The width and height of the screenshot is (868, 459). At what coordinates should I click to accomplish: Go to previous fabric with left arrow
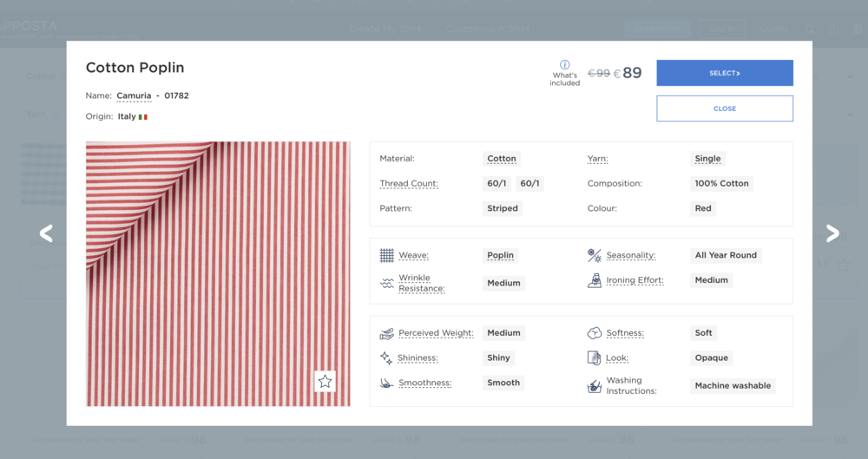click(46, 233)
